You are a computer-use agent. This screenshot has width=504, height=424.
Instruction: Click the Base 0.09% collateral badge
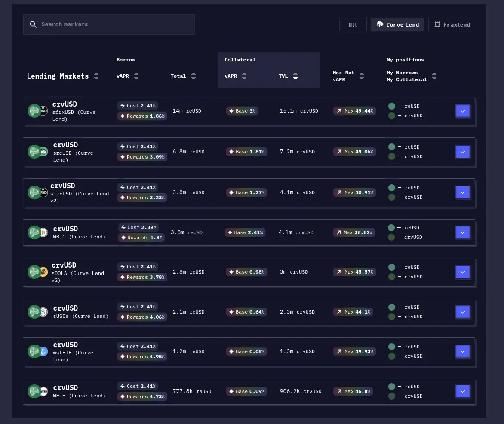[x=246, y=391]
